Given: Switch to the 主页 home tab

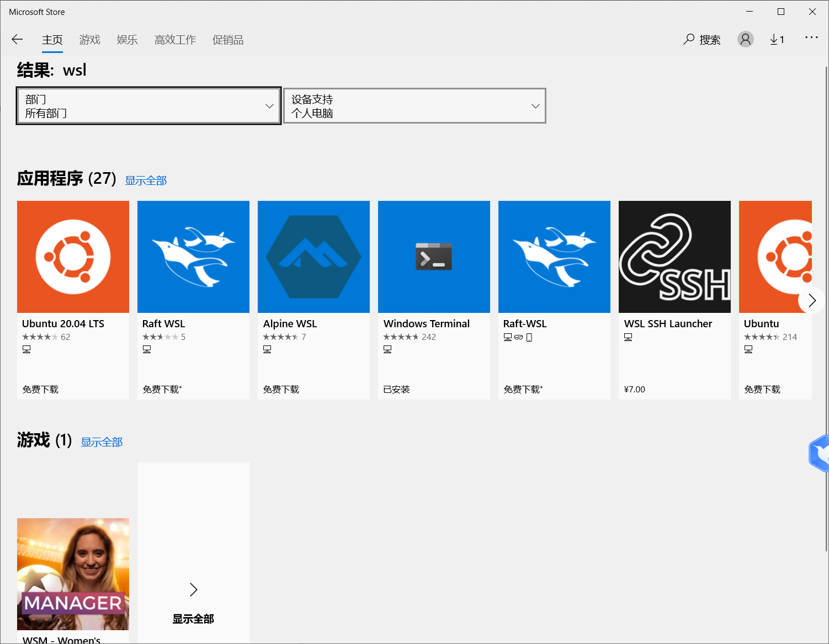Looking at the screenshot, I should pos(52,40).
